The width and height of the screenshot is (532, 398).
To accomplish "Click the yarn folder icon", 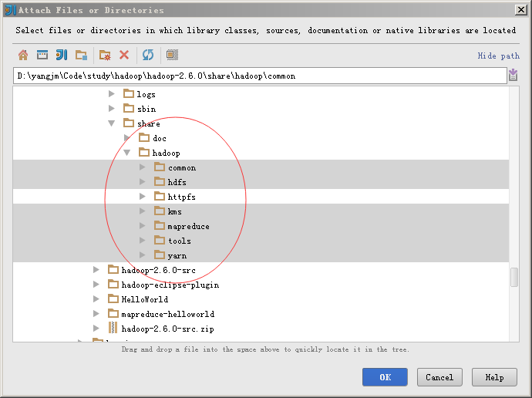I will click(160, 255).
